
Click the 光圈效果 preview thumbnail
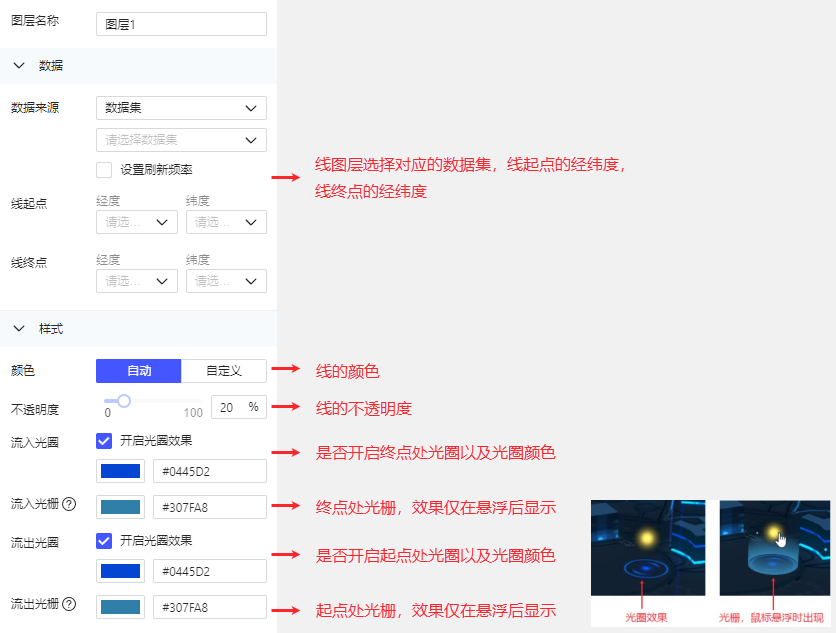click(648, 548)
